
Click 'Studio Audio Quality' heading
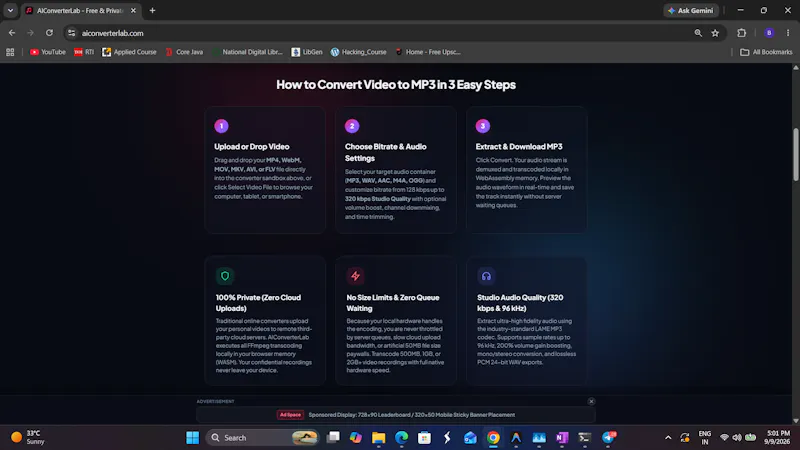(x=520, y=303)
